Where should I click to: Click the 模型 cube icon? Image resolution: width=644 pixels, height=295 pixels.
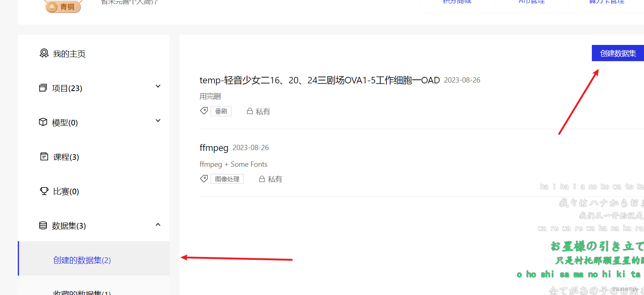[43, 122]
